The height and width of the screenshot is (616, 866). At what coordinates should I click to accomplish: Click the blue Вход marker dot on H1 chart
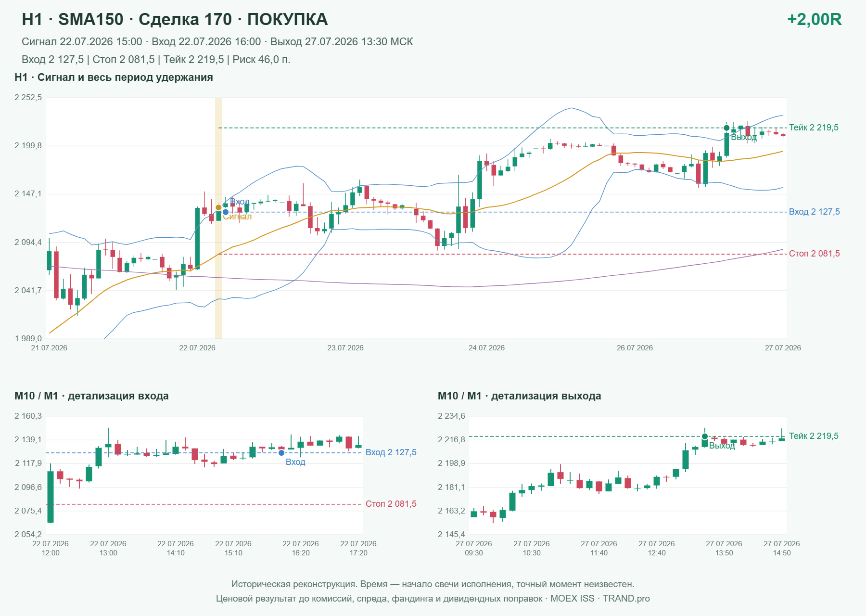click(226, 212)
